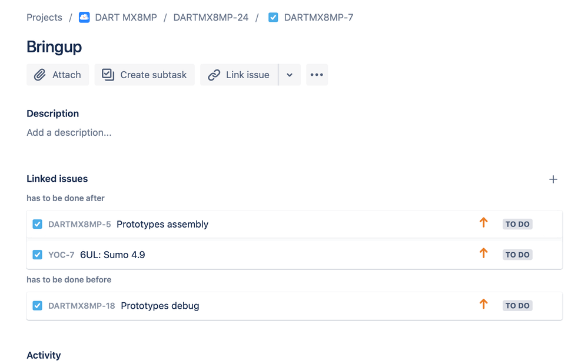
Task: Open the more actions ellipsis menu
Action: 317,75
